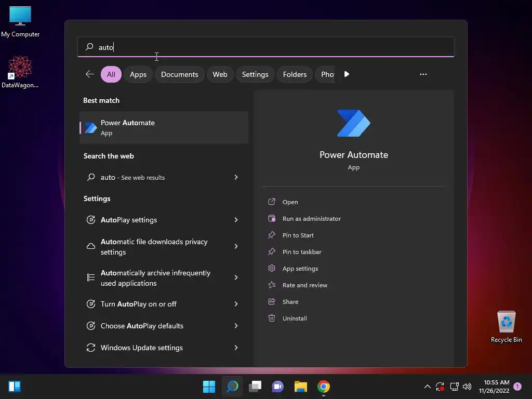Open Turn AutoPlay on or off
This screenshot has width=532, height=399.
(x=164, y=304)
